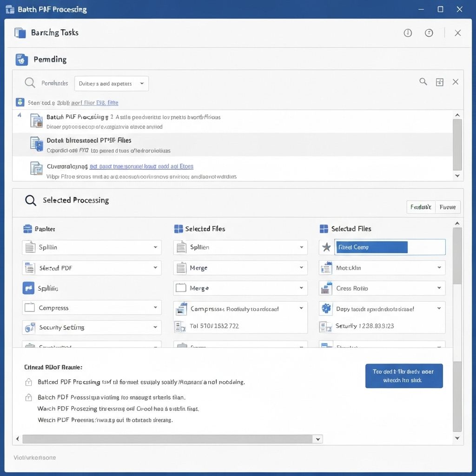The image size is (476, 476).
Task: Click the Batch PDF Processing document icon in the list
Action: (36, 120)
